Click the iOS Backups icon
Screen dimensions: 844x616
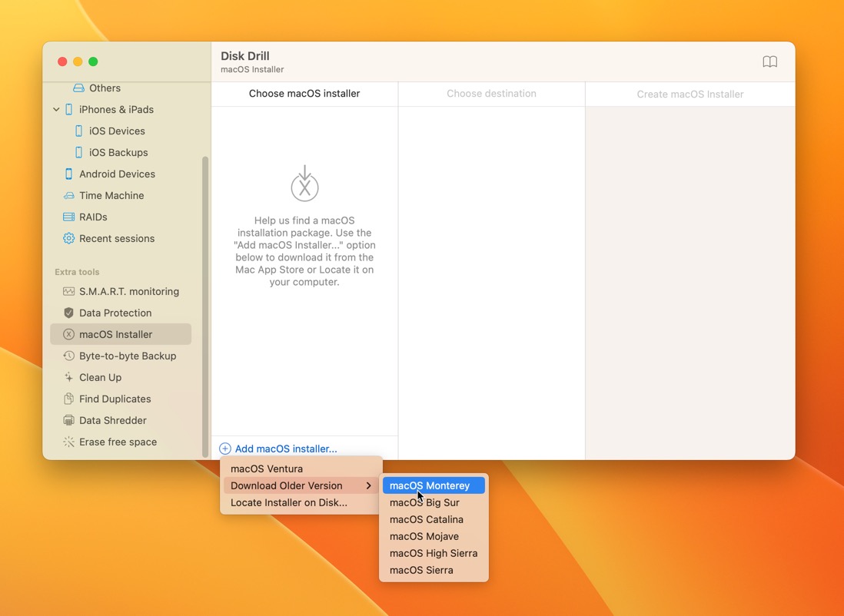click(78, 152)
